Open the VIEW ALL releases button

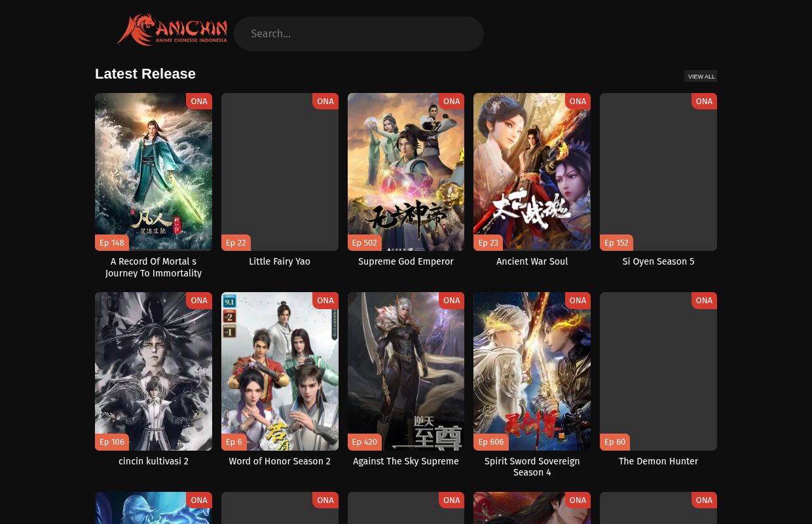(x=701, y=77)
